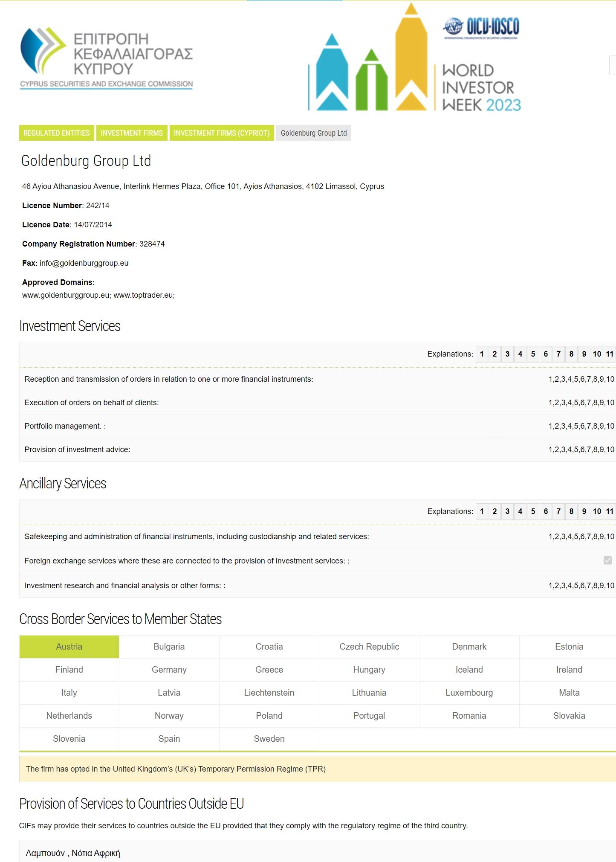
Task: Select Netherlands country cell
Action: click(x=69, y=716)
